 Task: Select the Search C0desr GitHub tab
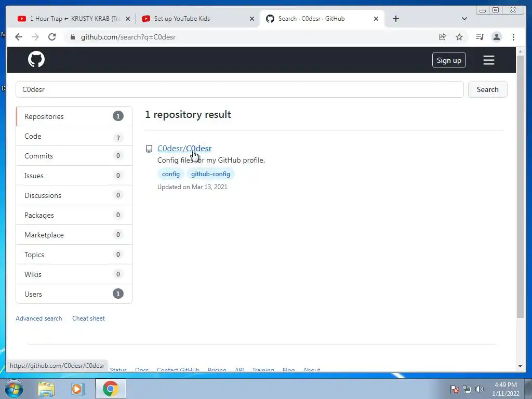(321, 19)
